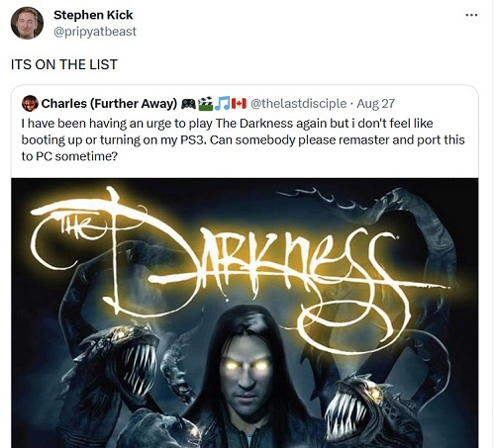Click the blue music note emoji

[x=222, y=103]
